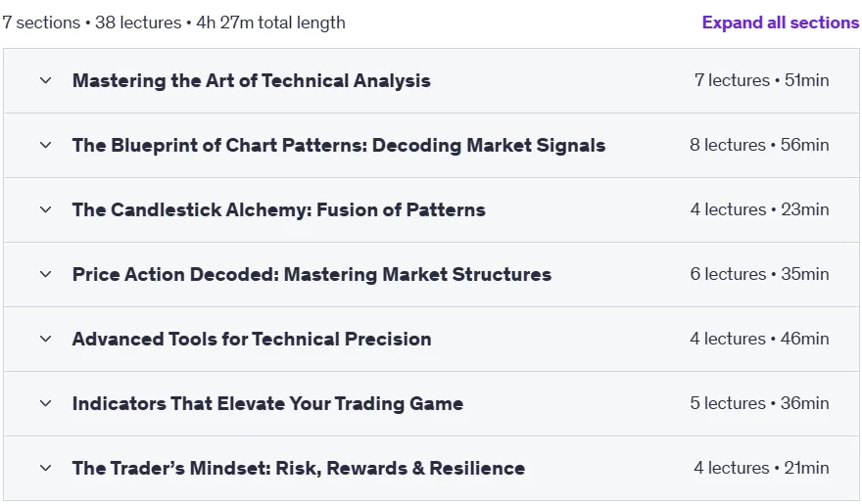Click the 5 lectures • 36min label
The width and height of the screenshot is (862, 504).
(760, 403)
